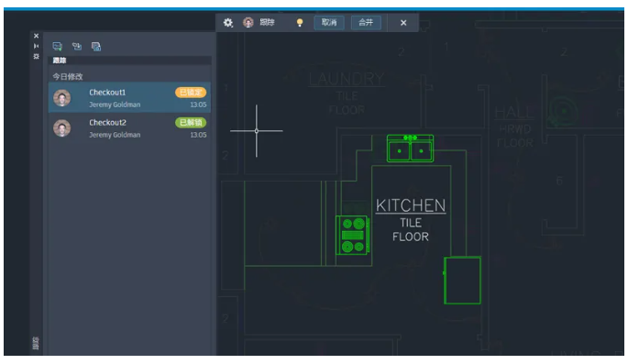This screenshot has height=364, width=639.
Task: Click the third icon in the panel toolbar
Action: coord(96,47)
